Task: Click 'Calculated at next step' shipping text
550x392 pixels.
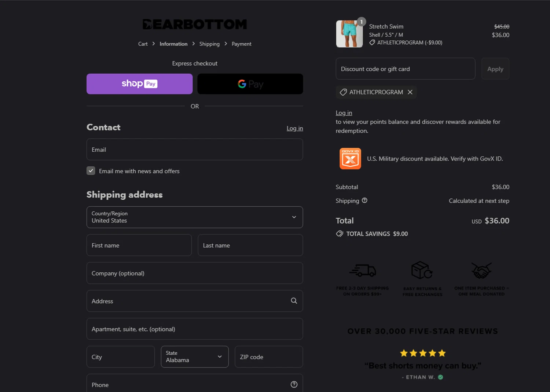Action: (479, 201)
